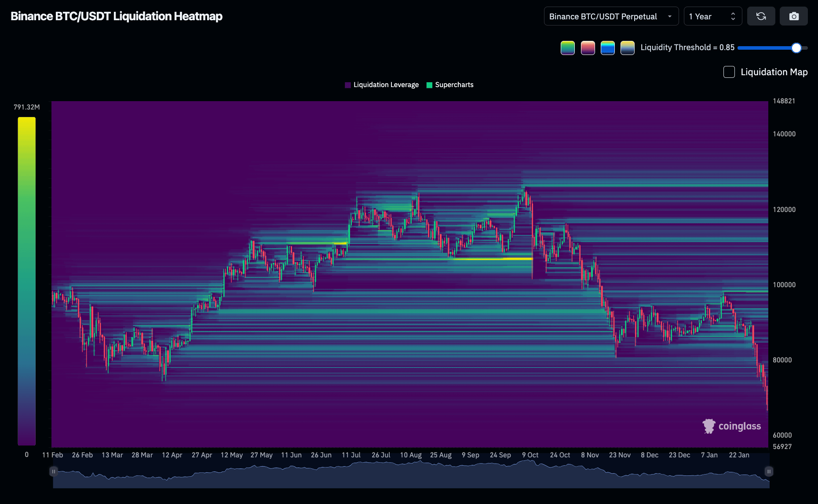Apply the cyan-blue gradient color theme
818x504 pixels.
[x=607, y=47]
